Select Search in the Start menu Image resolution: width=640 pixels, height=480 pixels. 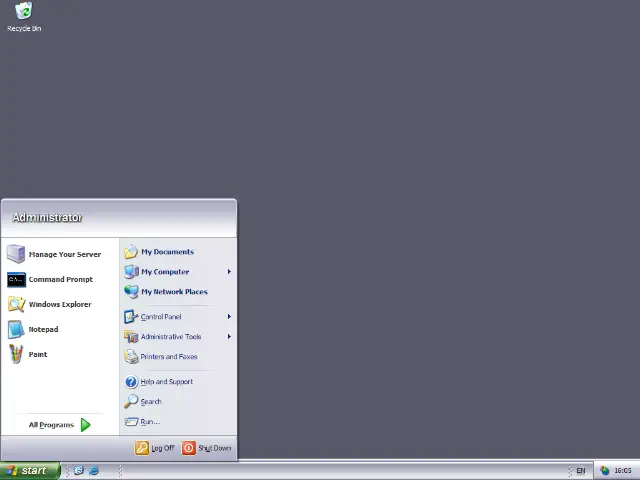coord(150,402)
